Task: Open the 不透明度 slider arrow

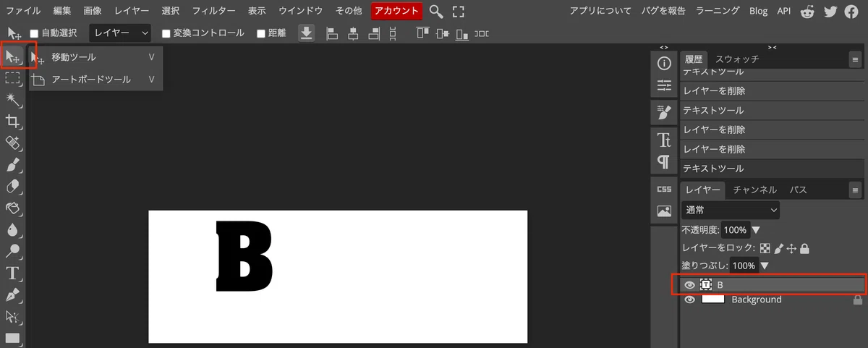Action: pyautogui.click(x=756, y=230)
